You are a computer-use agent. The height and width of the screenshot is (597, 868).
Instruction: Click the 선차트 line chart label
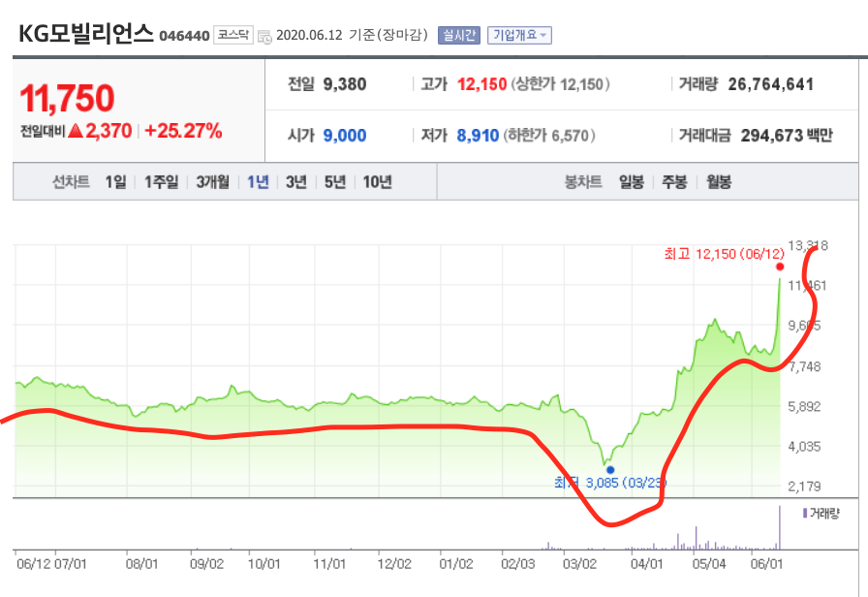(71, 181)
